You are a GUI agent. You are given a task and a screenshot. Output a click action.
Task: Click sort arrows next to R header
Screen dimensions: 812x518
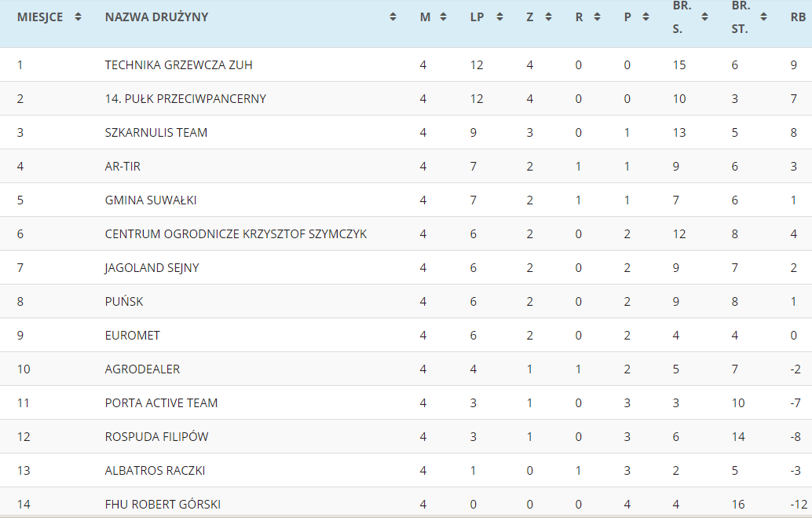(x=597, y=17)
